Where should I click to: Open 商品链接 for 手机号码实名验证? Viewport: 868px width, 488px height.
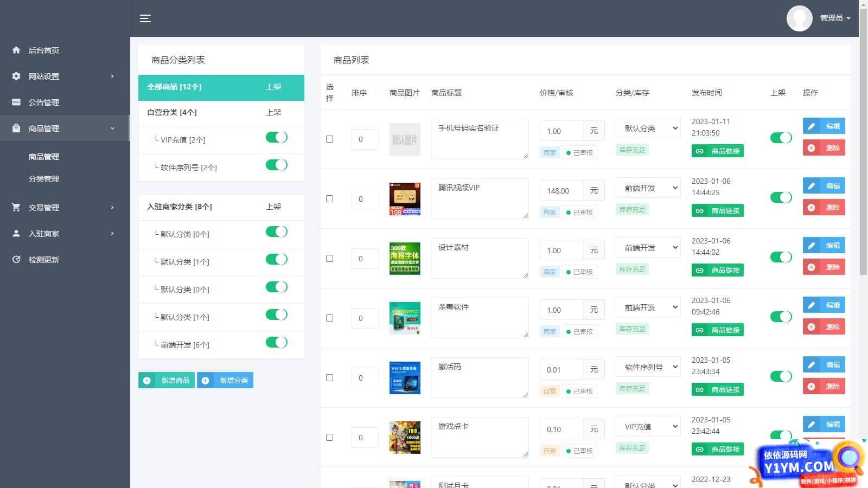coord(717,151)
